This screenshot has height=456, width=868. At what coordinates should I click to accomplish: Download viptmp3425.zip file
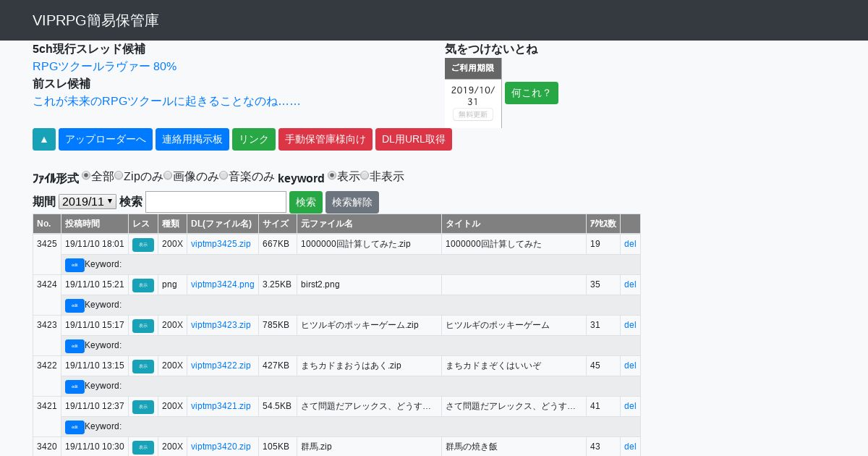[x=221, y=244]
